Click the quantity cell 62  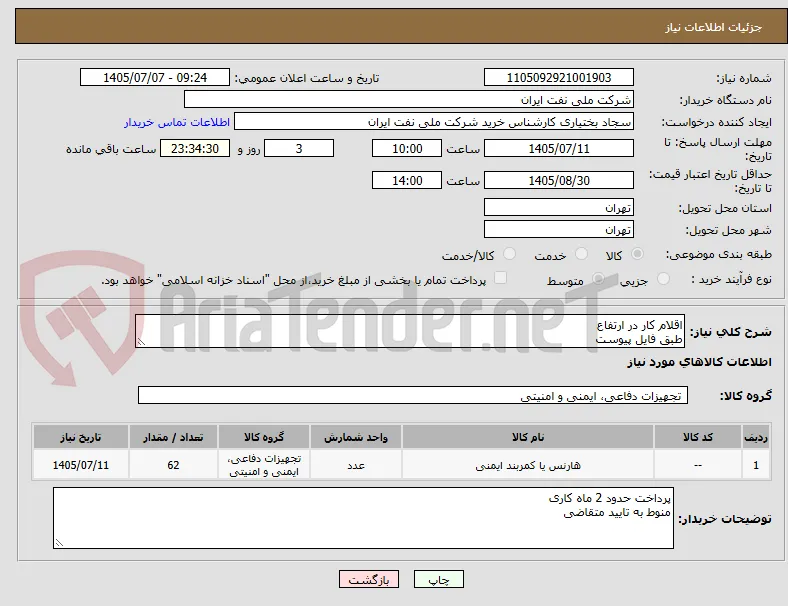pos(173,465)
